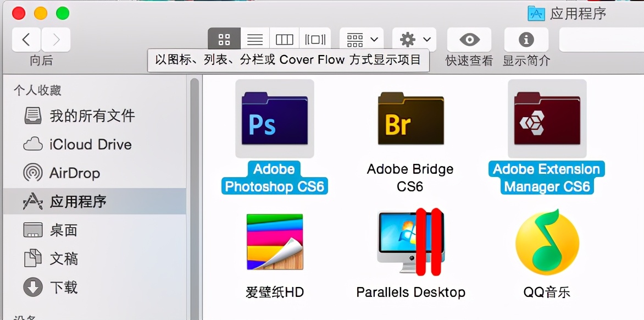Switch to list view mode

coord(255,38)
